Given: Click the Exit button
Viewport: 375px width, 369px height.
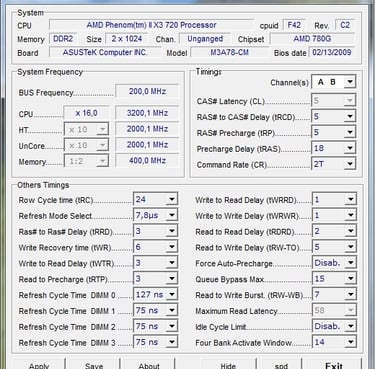Looking at the screenshot, I should [x=334, y=364].
